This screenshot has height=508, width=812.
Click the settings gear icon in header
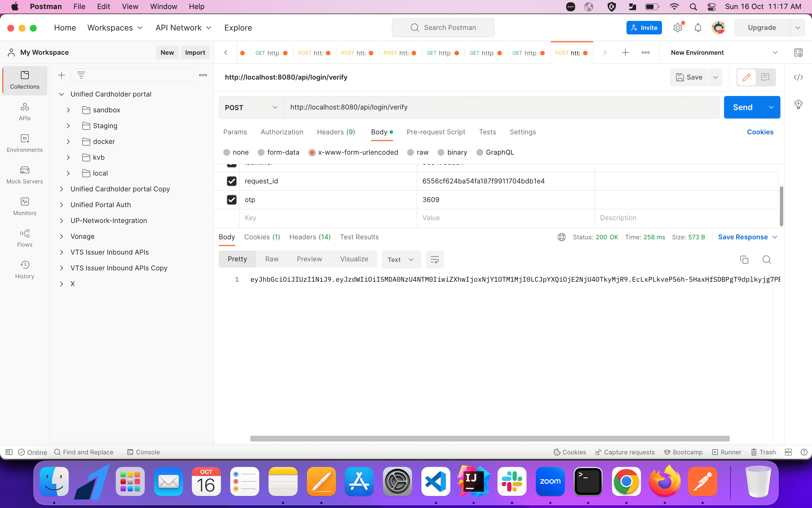[x=678, y=28]
